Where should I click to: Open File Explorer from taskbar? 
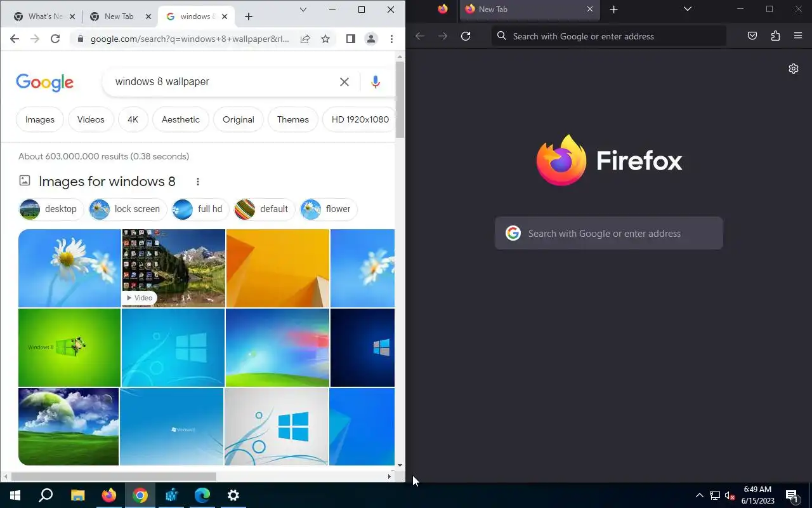point(77,495)
